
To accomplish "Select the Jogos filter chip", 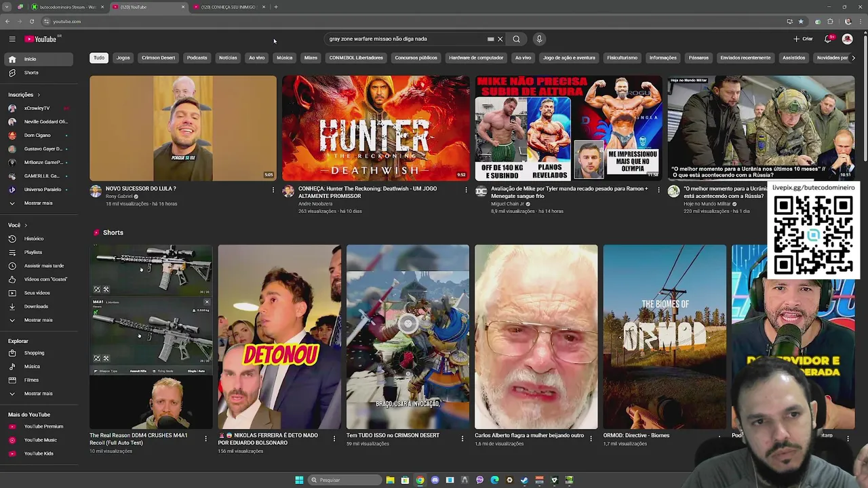I will point(123,58).
